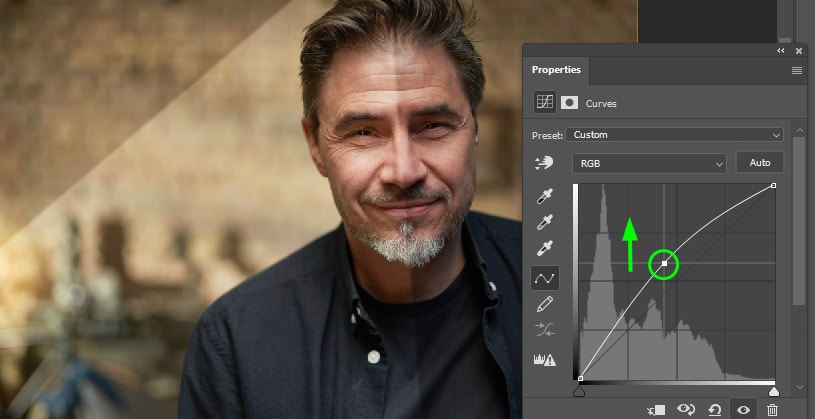Collapse the Properties panel with double arrows
The width and height of the screenshot is (815, 419).
coord(781,50)
